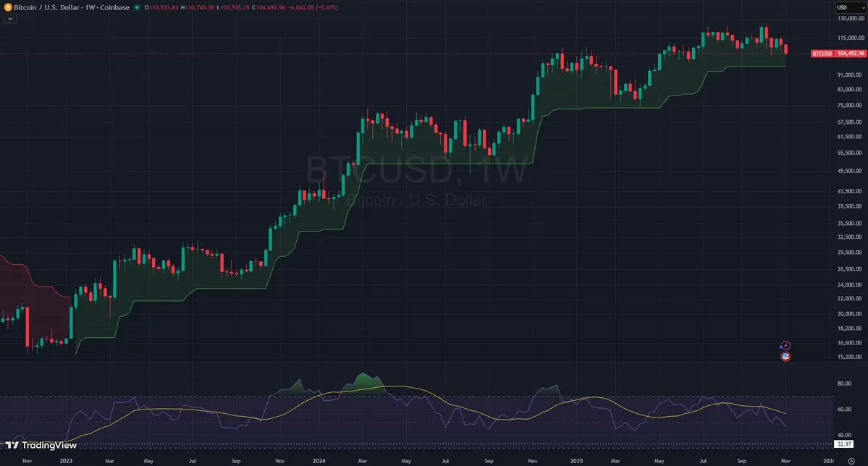Open the lightning bolt event marker

pos(785,345)
